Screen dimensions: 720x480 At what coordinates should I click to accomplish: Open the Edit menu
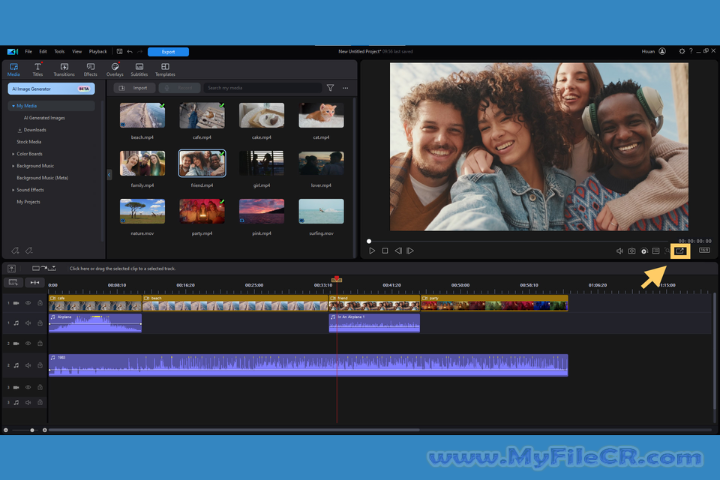(x=43, y=51)
